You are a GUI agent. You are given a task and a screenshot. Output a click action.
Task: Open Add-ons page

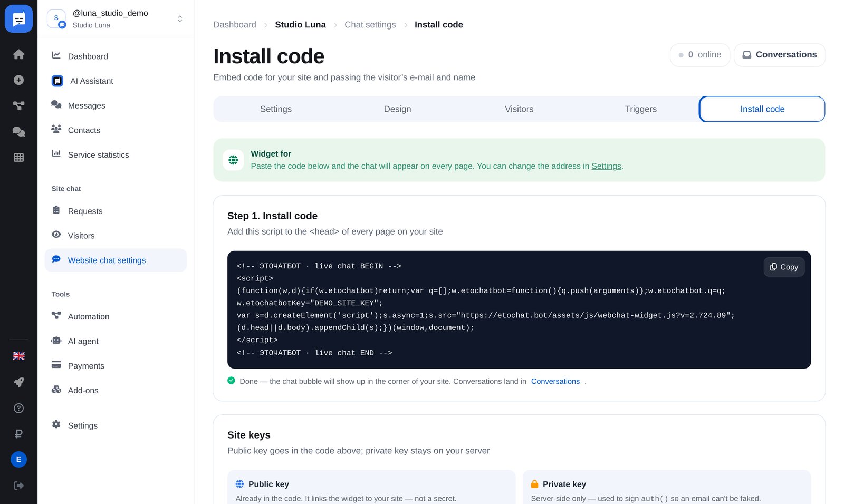click(116, 391)
